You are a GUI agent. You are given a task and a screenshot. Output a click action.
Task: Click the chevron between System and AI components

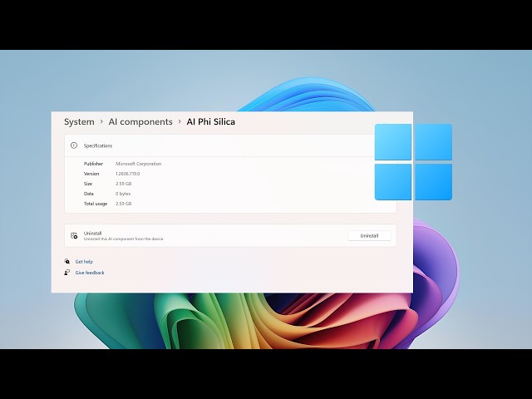click(101, 121)
